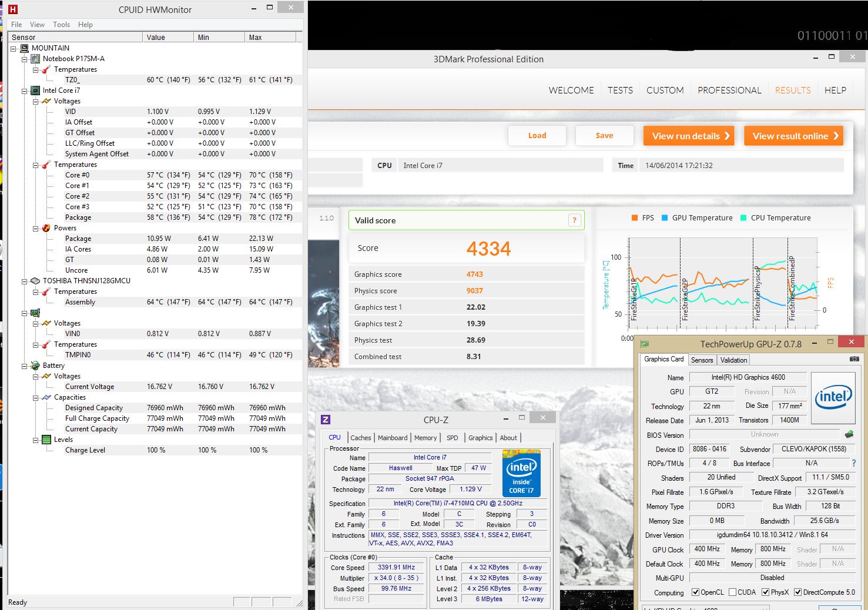Click the Bus Interface question mark icon
Image resolution: width=868 pixels, height=610 pixels.
point(853,463)
